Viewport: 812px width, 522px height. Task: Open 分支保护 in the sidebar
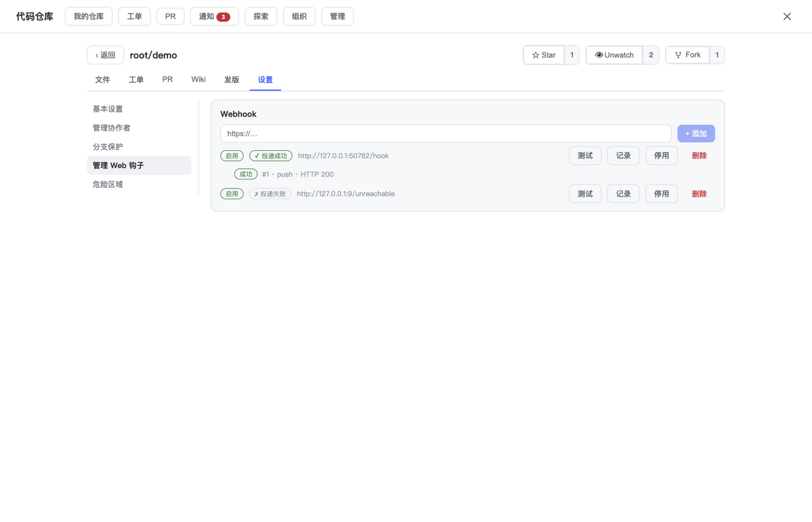(139, 147)
